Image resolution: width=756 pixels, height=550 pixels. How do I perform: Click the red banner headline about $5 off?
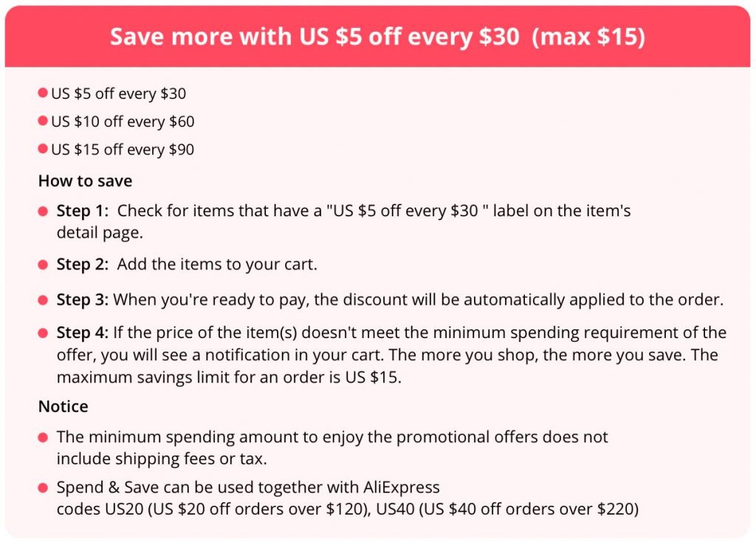click(377, 37)
